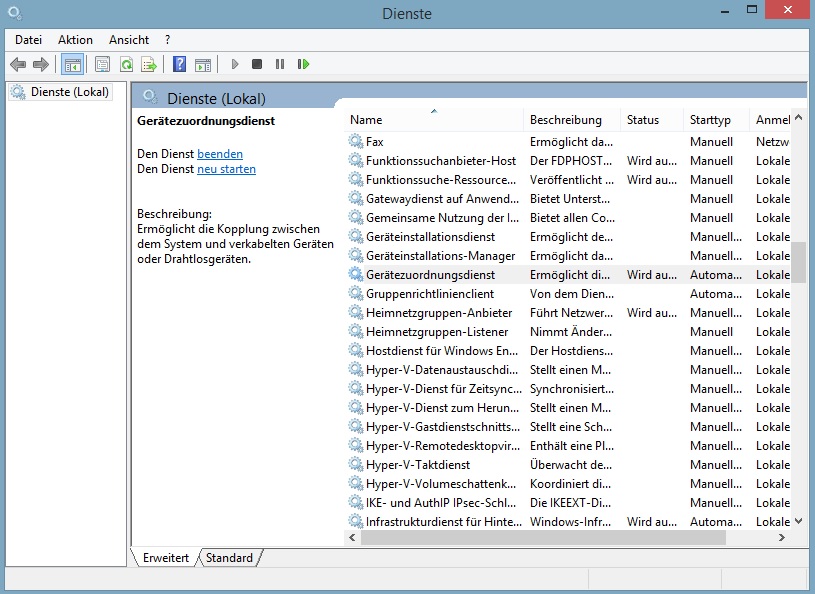Click the scroll left arrow of the list
Viewport: 815px width, 594px height.
[352, 537]
